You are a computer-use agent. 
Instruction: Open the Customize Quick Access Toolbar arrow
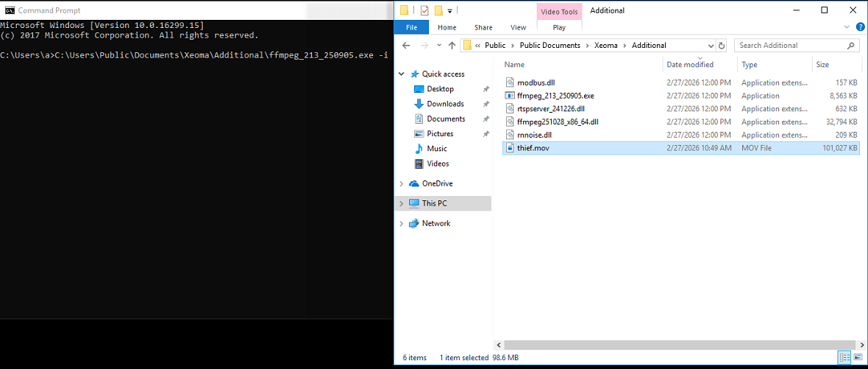click(450, 10)
